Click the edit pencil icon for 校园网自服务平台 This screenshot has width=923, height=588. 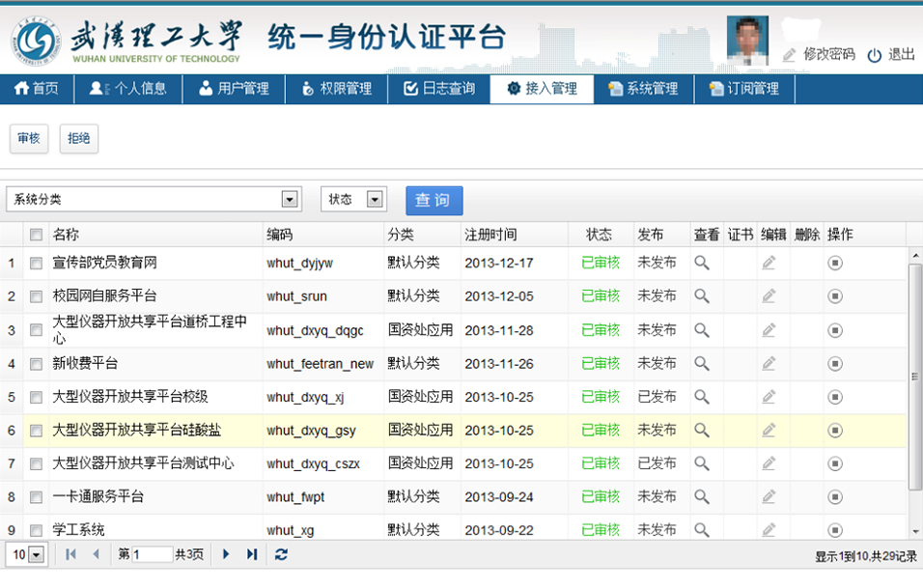coord(769,296)
